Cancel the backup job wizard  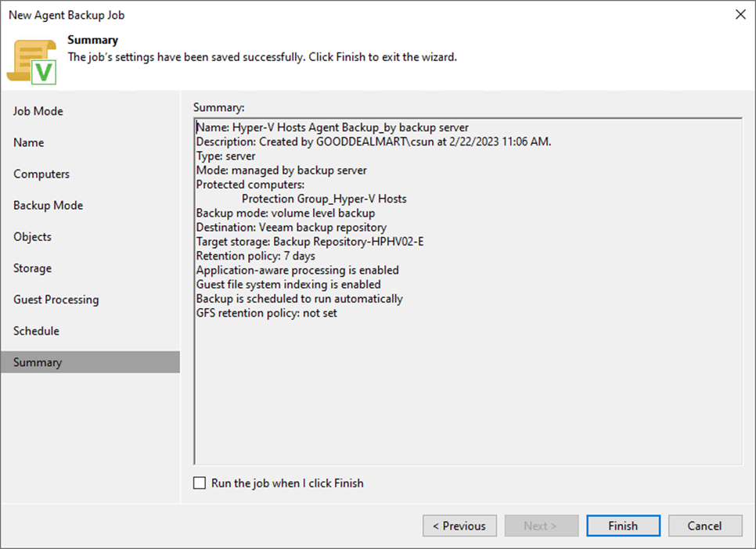pyautogui.click(x=705, y=526)
